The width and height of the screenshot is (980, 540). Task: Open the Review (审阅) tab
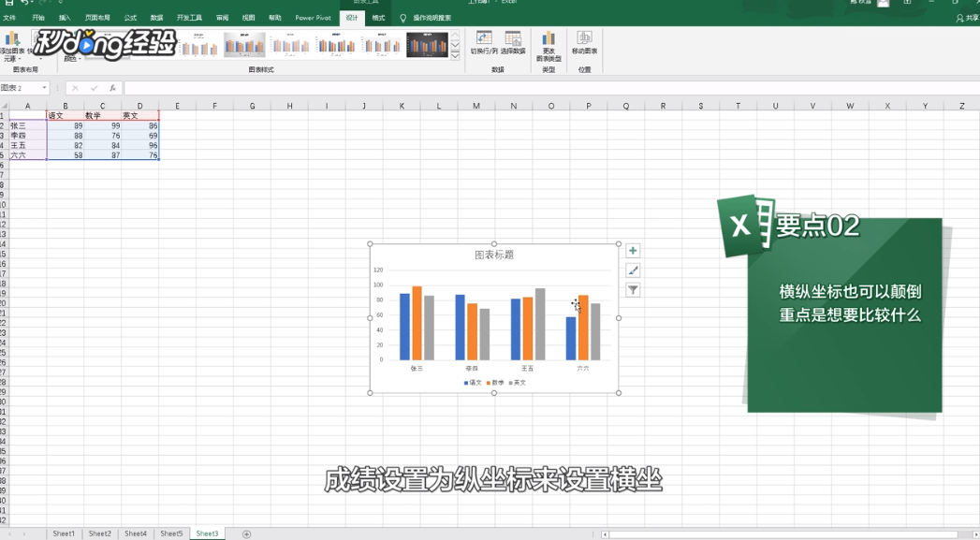point(222,18)
